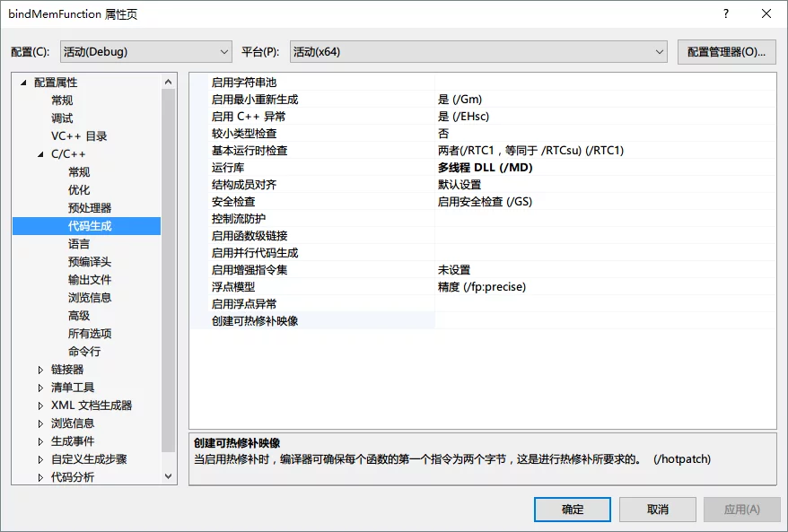Select the 运行库 property row

pos(228,168)
